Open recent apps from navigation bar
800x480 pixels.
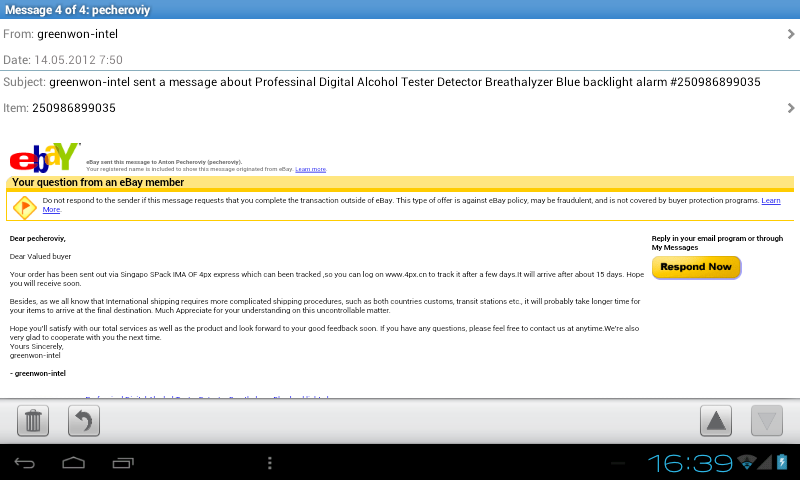tap(123, 463)
